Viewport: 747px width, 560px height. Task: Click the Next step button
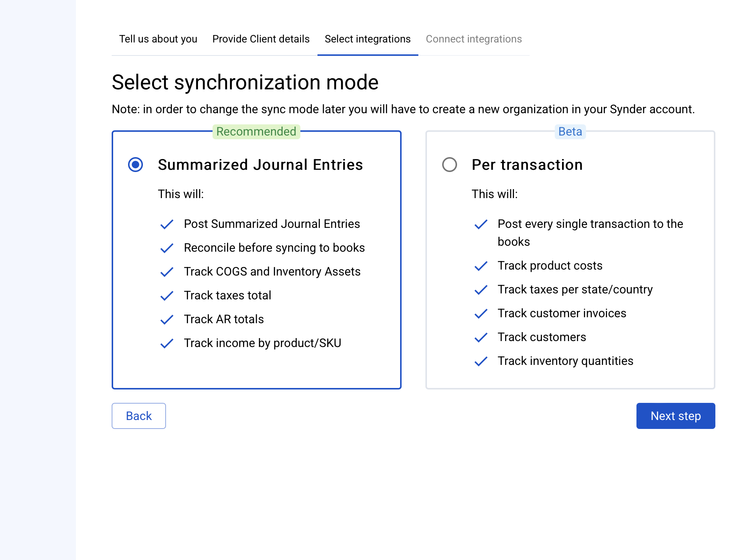pyautogui.click(x=675, y=416)
